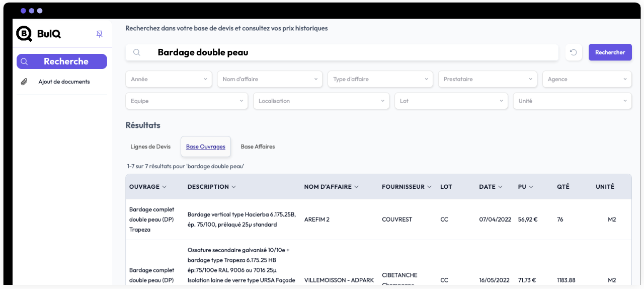Sort by PU column chevron
The image size is (644, 289).
click(x=531, y=187)
